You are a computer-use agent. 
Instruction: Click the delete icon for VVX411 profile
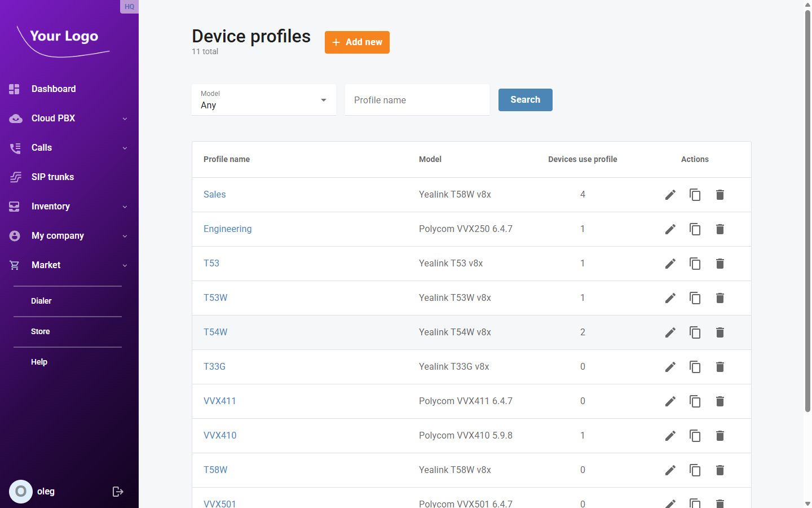click(720, 401)
